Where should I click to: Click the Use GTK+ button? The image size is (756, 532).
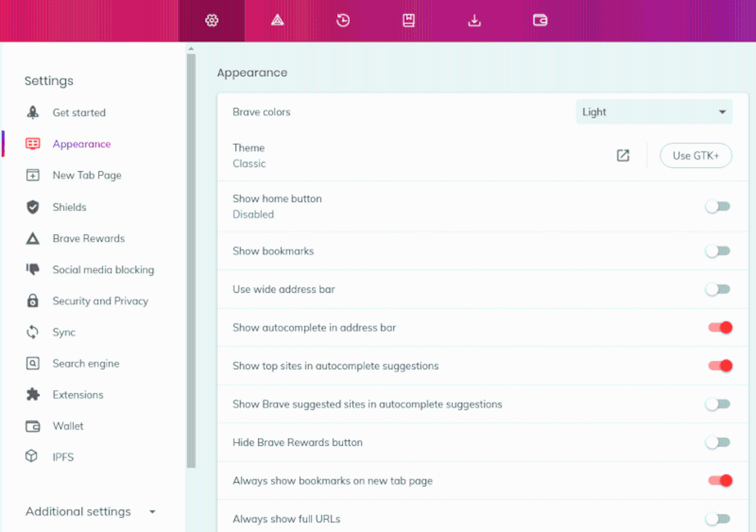[x=696, y=156]
